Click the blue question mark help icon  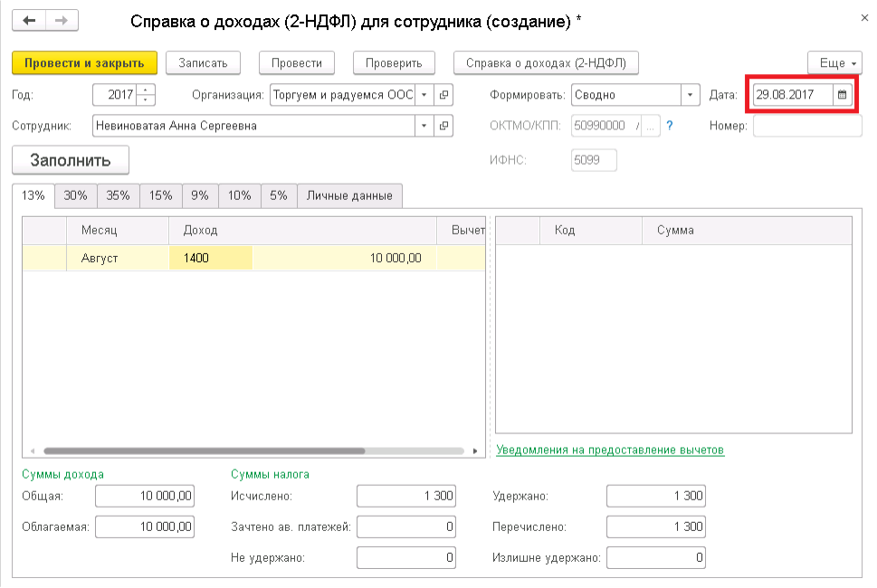[x=670, y=126]
